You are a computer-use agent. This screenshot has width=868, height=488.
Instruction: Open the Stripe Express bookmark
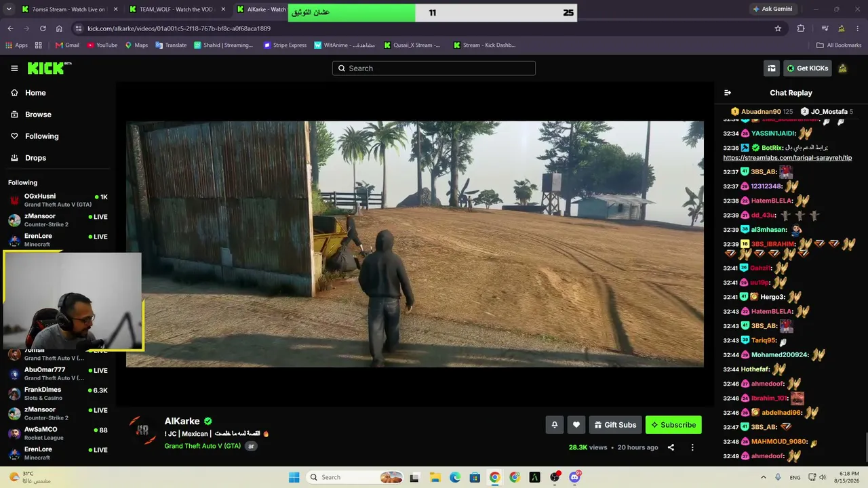tap(285, 45)
